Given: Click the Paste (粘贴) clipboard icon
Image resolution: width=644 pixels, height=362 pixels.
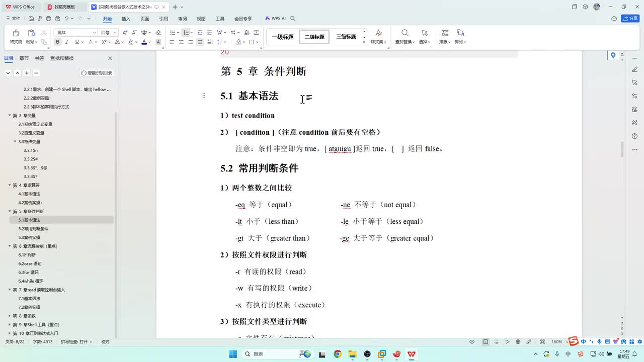Looking at the screenshot, I should click(x=31, y=33).
